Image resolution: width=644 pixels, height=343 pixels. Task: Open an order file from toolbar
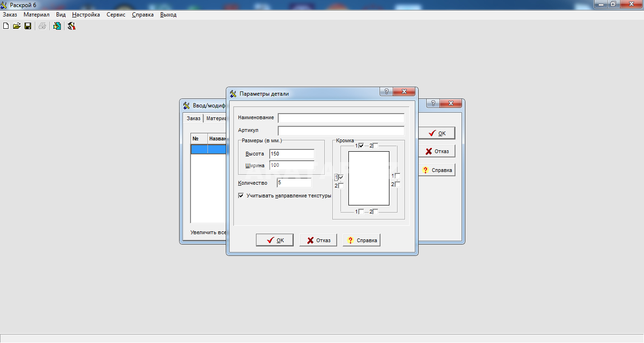[17, 26]
